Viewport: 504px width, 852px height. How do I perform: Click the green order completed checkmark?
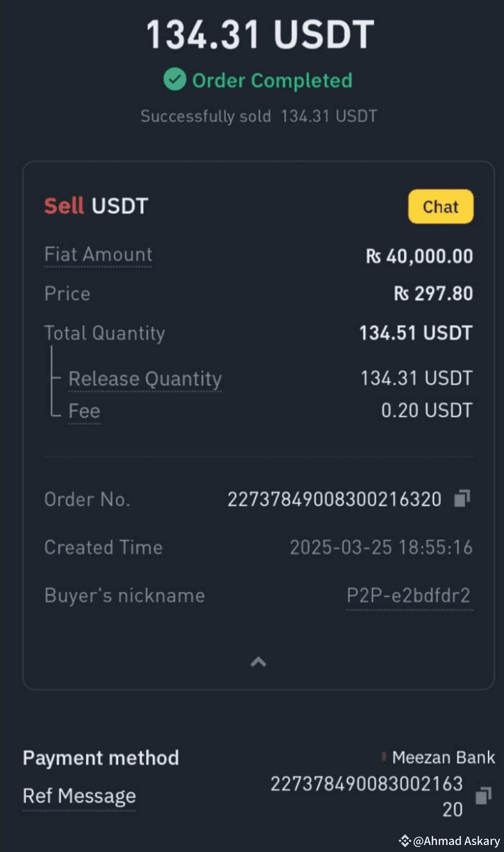[x=175, y=79]
